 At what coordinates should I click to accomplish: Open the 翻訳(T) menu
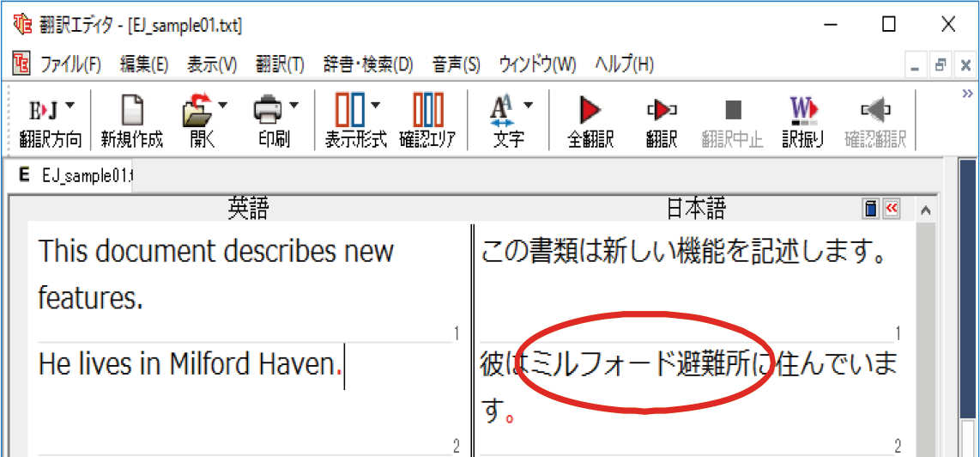(x=280, y=64)
